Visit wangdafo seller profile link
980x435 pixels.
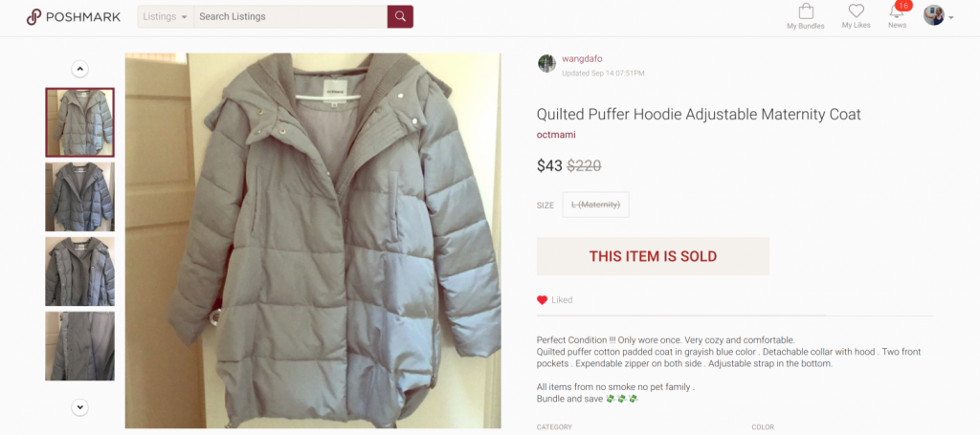point(582,58)
